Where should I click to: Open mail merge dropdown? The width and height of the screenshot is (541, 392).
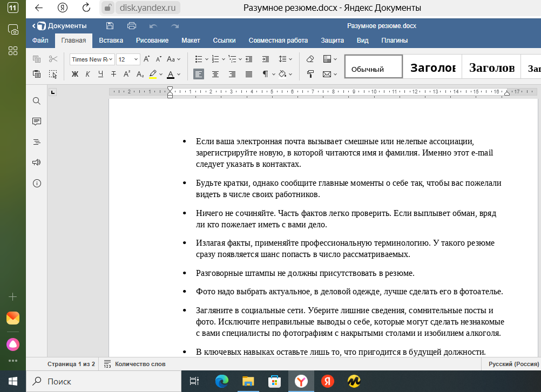(335, 74)
